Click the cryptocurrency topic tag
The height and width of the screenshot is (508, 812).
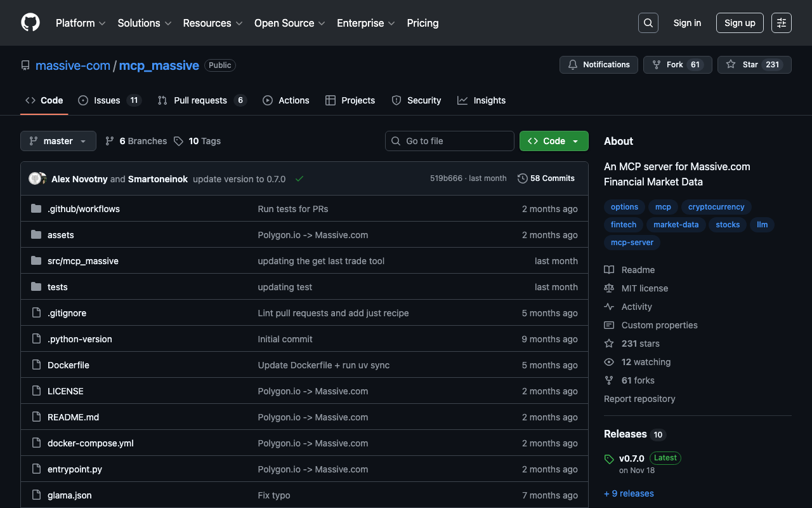point(716,207)
